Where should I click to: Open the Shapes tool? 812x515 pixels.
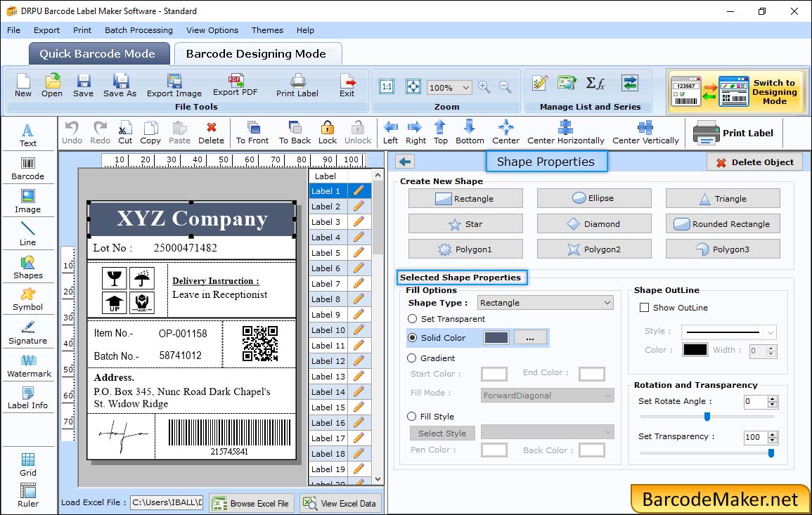[x=28, y=268]
